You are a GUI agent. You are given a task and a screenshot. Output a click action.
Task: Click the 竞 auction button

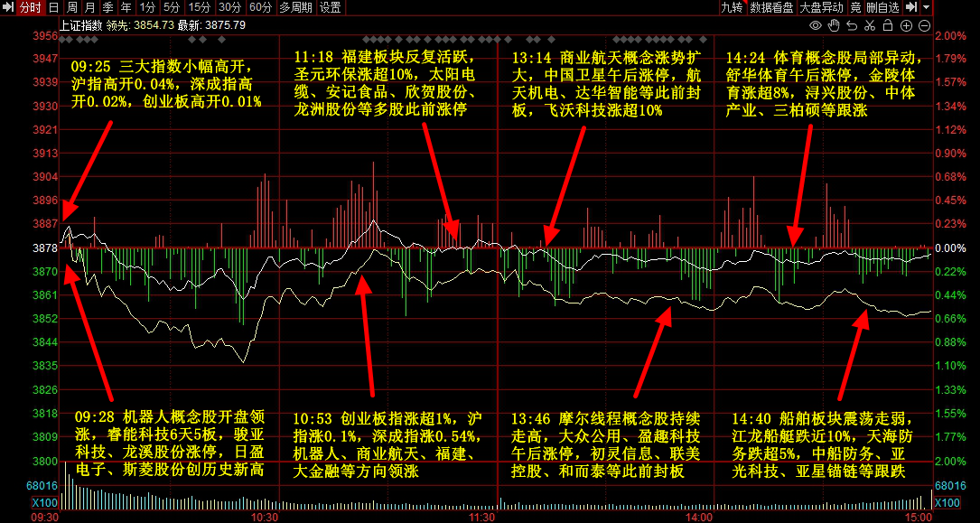tap(855, 7)
